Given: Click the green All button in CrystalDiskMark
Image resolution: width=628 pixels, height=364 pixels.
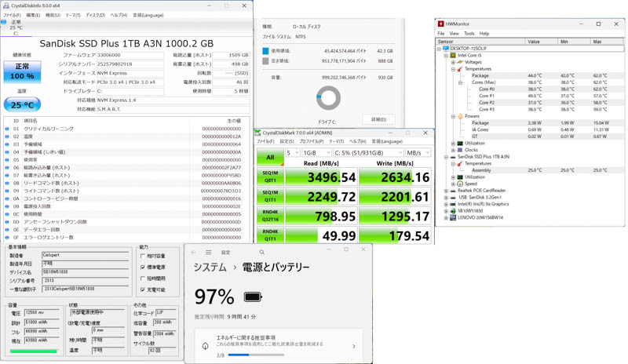Looking at the screenshot, I should coord(270,158).
